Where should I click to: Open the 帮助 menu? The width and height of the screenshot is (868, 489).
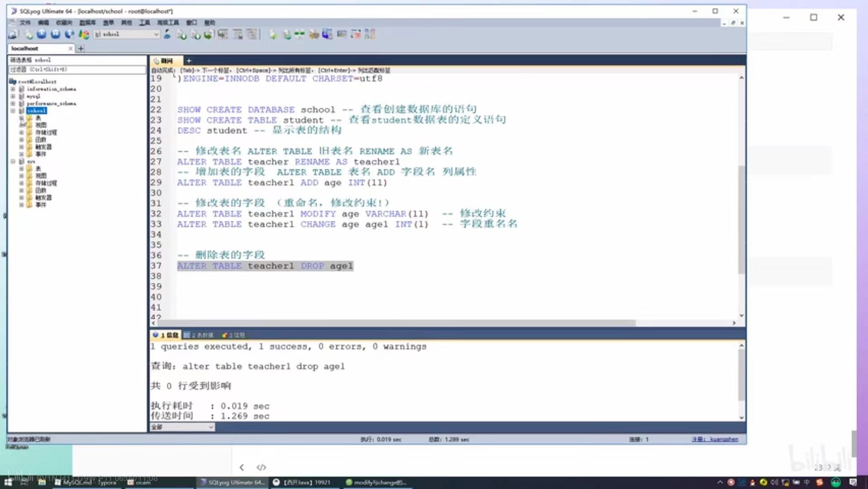[209, 23]
